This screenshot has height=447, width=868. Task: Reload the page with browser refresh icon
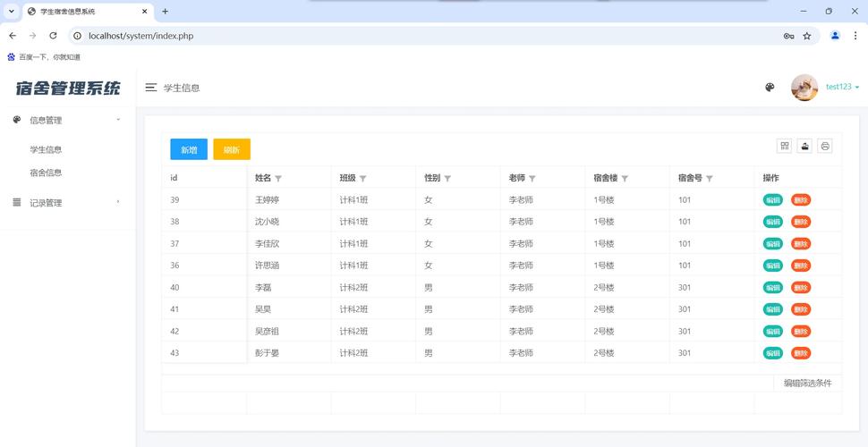53,36
